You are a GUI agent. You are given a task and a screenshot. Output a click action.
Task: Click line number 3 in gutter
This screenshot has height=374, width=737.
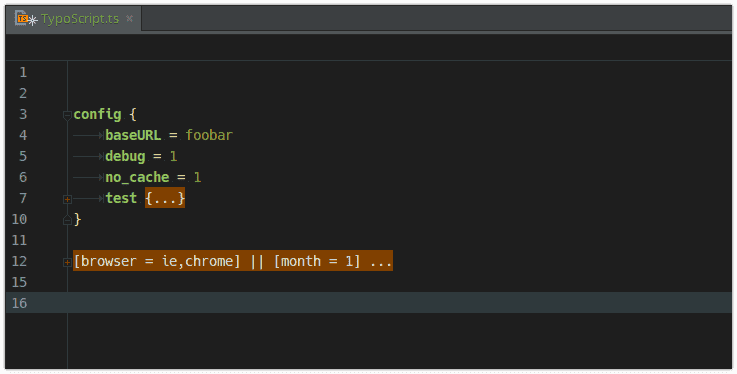[23, 114]
